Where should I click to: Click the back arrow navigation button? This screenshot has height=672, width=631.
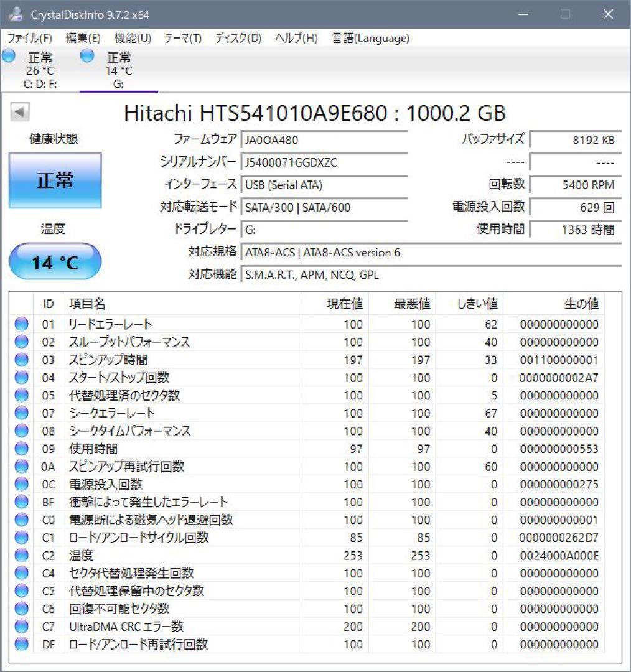pos(19,112)
